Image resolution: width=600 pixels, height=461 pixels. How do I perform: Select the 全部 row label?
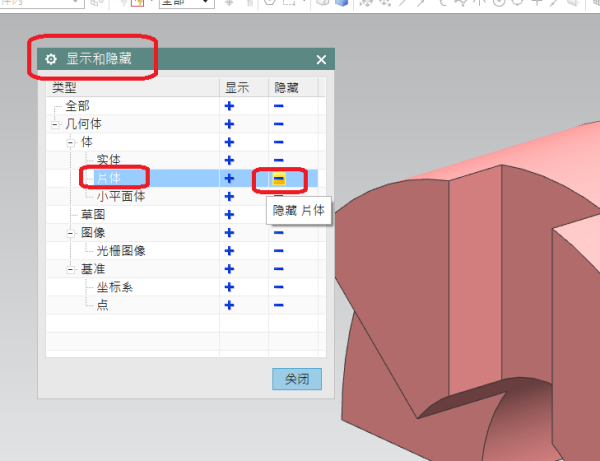pos(77,106)
